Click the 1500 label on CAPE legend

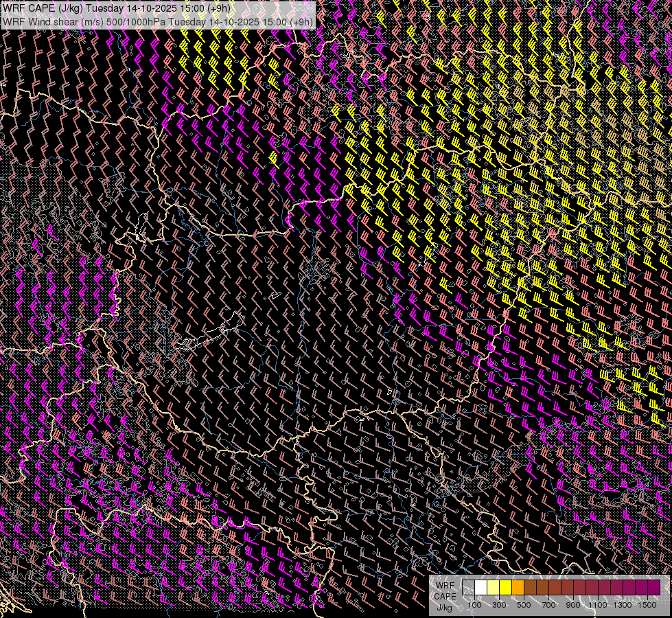[x=647, y=604]
